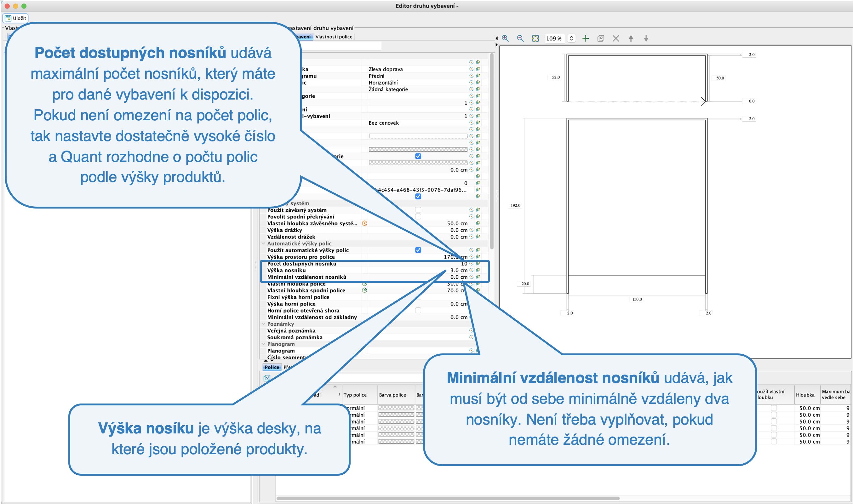Zoom out of the equipment preview
Screen dimensions: 853x504
(x=520, y=38)
